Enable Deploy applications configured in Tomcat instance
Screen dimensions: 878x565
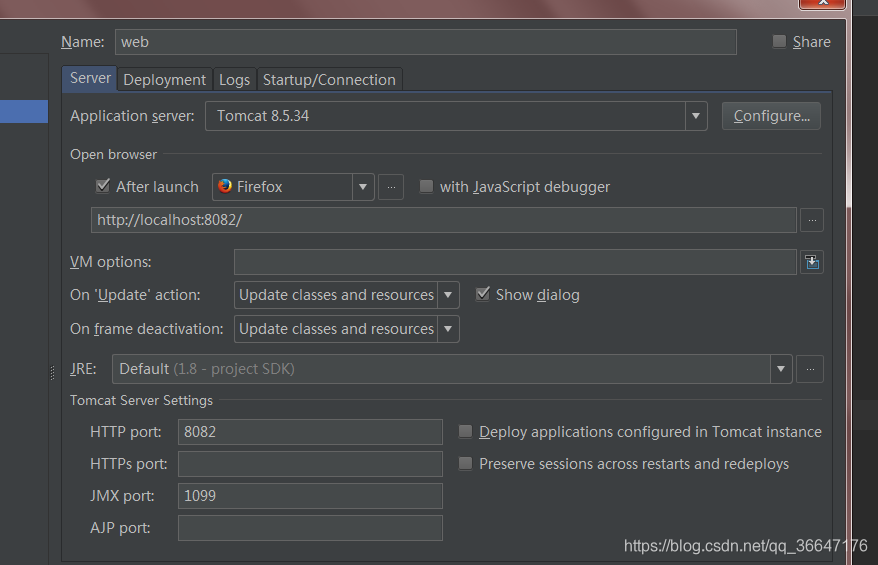(465, 431)
